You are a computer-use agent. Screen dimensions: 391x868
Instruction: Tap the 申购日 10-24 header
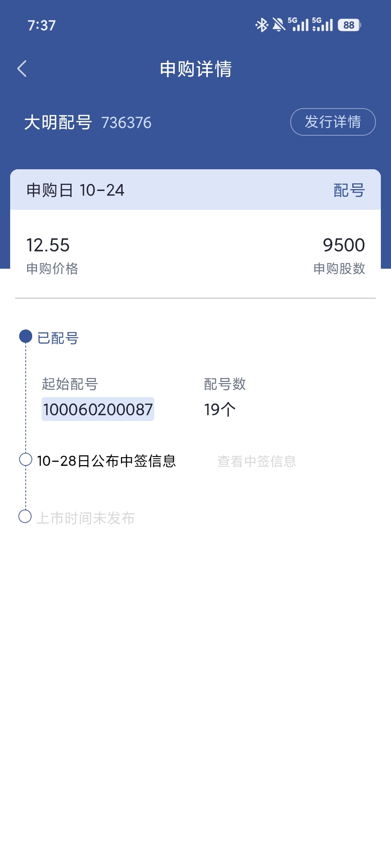tap(75, 190)
